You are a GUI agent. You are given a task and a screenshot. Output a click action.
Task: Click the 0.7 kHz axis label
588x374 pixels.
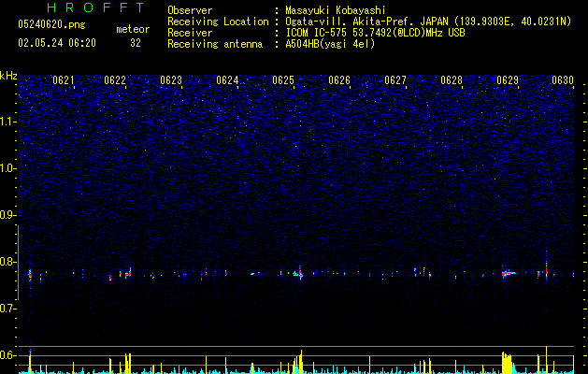pyautogui.click(x=8, y=309)
